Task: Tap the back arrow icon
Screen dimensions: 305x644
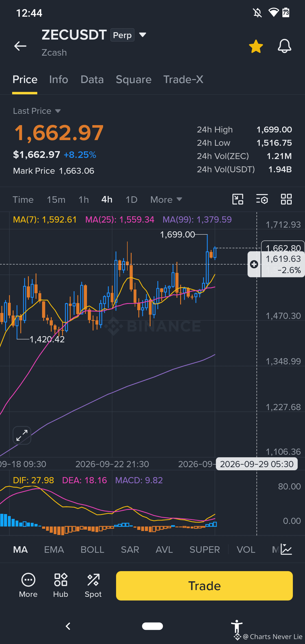Action: coord(20,46)
